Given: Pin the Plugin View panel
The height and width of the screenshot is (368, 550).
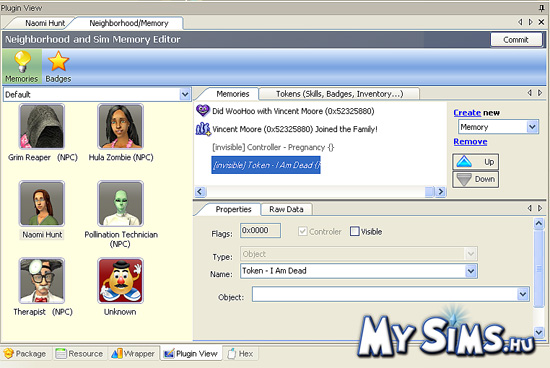Looking at the screenshot, I should coord(542,8).
